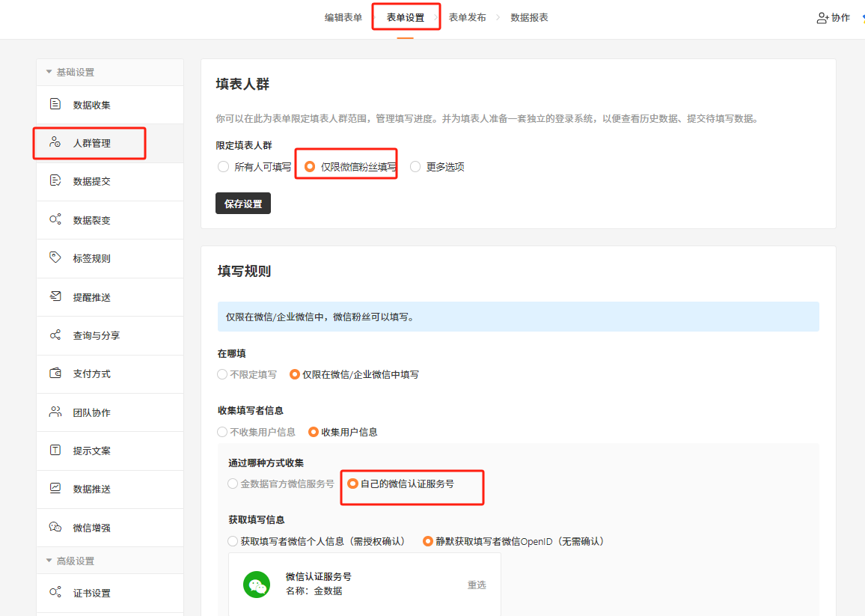Click the 数据提交 sidebar icon

coord(55,180)
